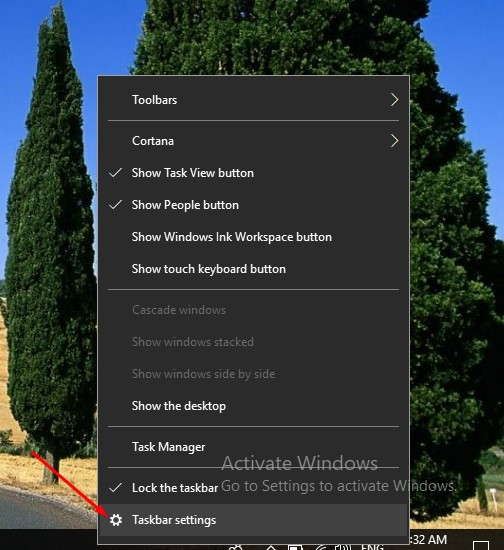Uncheck Show Task View button
This screenshot has height=550, width=504.
253,173
